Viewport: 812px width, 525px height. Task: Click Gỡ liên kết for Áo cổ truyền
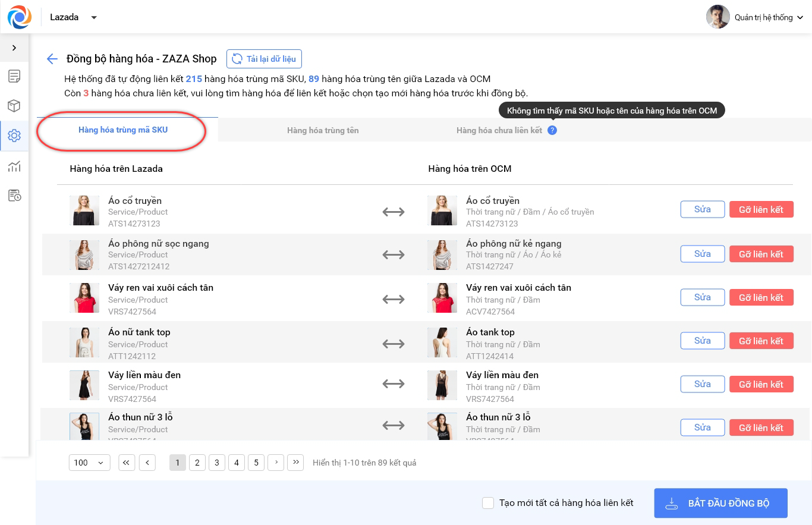(x=761, y=210)
